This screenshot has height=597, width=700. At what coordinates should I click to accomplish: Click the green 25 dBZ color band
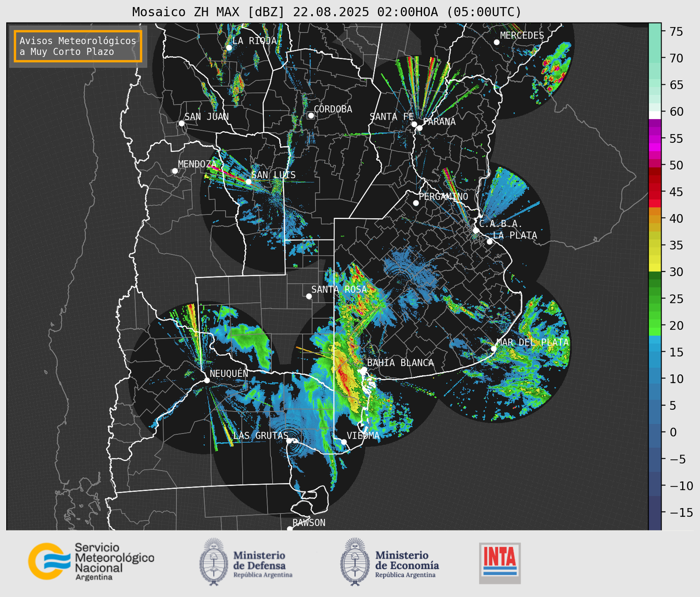(x=655, y=299)
